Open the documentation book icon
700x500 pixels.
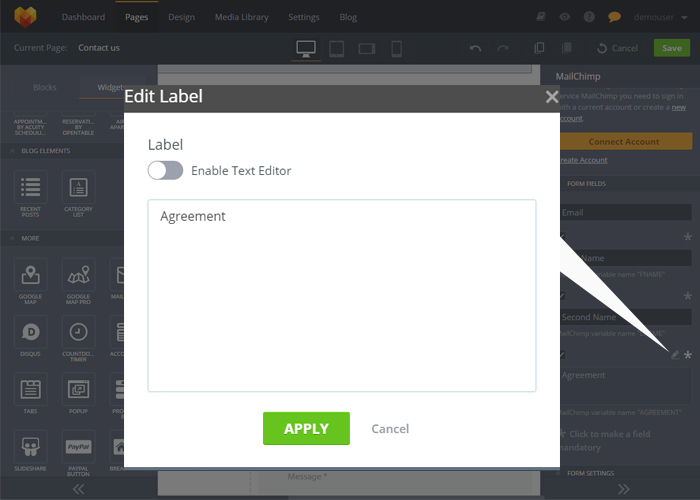(x=541, y=17)
